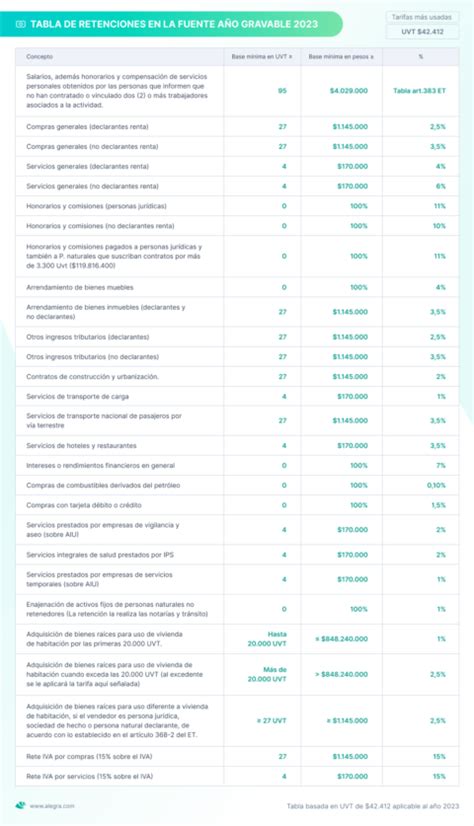Image resolution: width=474 pixels, height=826 pixels.
Task: Select Arrendamiento de bienes muebles row
Action: click(x=237, y=288)
